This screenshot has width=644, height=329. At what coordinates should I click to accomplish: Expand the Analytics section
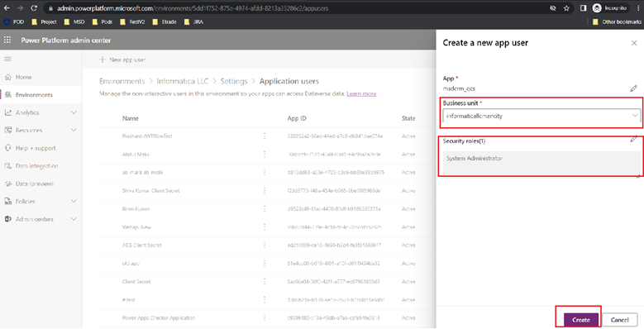point(74,112)
